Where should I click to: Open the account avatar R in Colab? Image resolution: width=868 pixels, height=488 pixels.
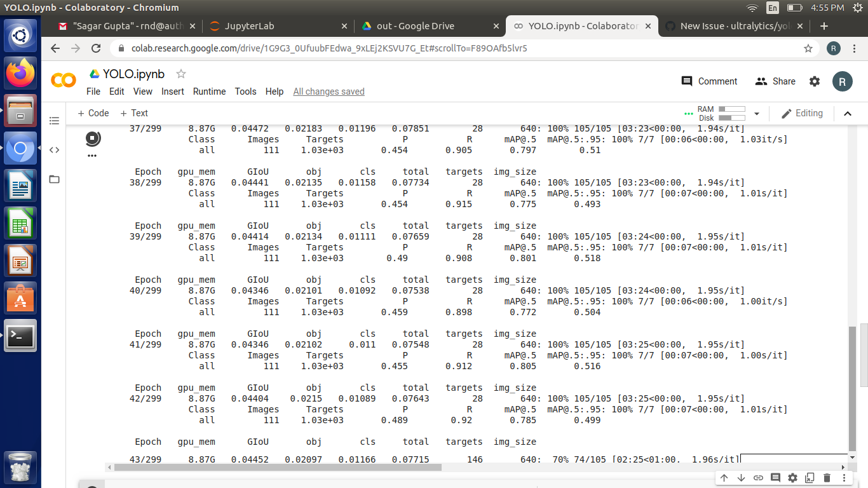pyautogui.click(x=843, y=81)
